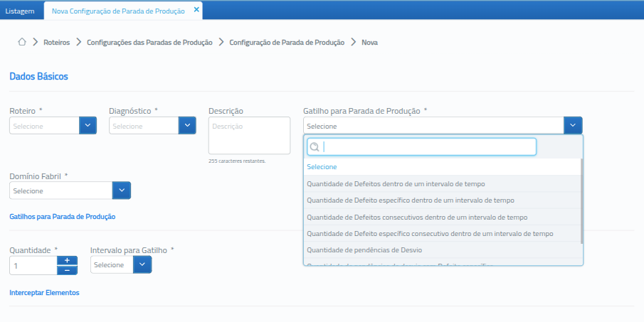The height and width of the screenshot is (322, 644).
Task: Open the Diagnóstico dropdown
Action: pos(186,126)
